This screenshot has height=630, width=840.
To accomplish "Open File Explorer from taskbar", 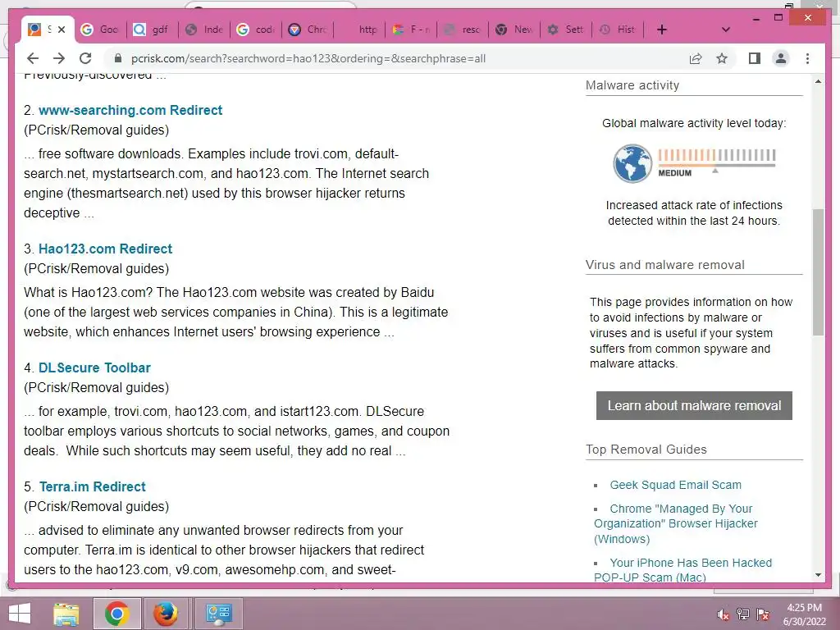I will (x=66, y=614).
